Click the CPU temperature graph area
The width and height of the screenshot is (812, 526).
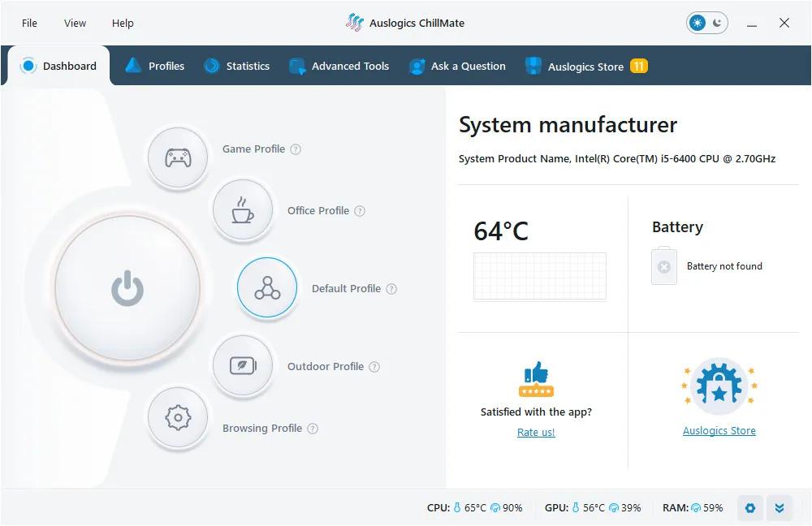coord(540,277)
